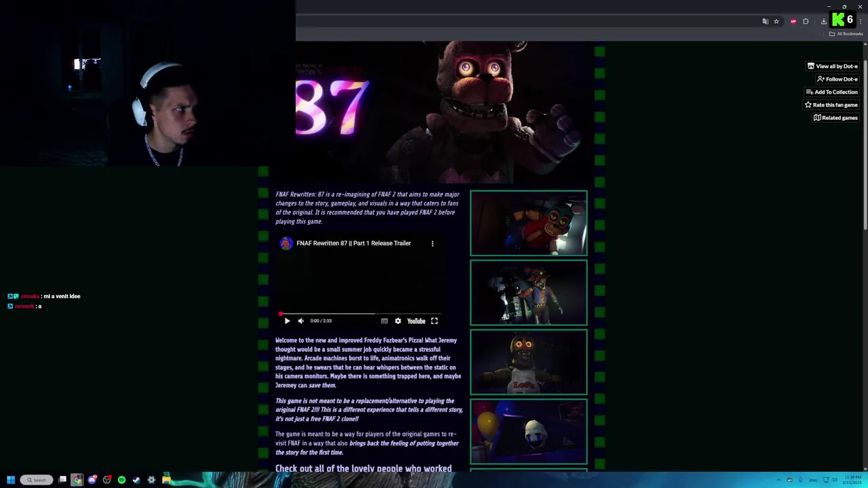Click the Windows Start button
The width and height of the screenshot is (868, 488).
click(x=11, y=480)
